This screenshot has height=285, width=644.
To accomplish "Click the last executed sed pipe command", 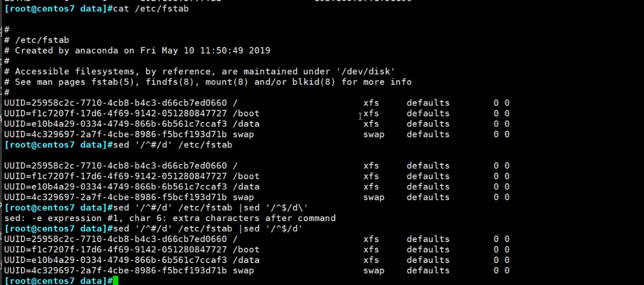I will pos(208,228).
